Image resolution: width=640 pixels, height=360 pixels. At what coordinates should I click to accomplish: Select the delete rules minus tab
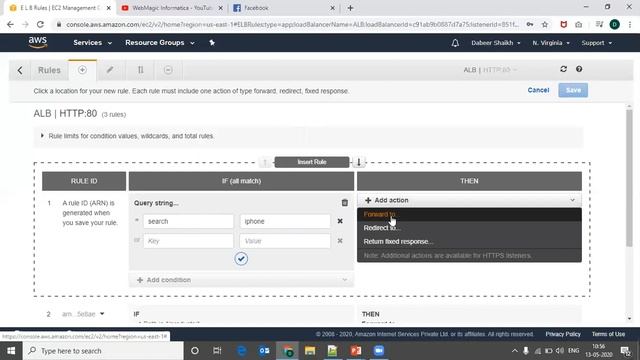[x=168, y=70]
